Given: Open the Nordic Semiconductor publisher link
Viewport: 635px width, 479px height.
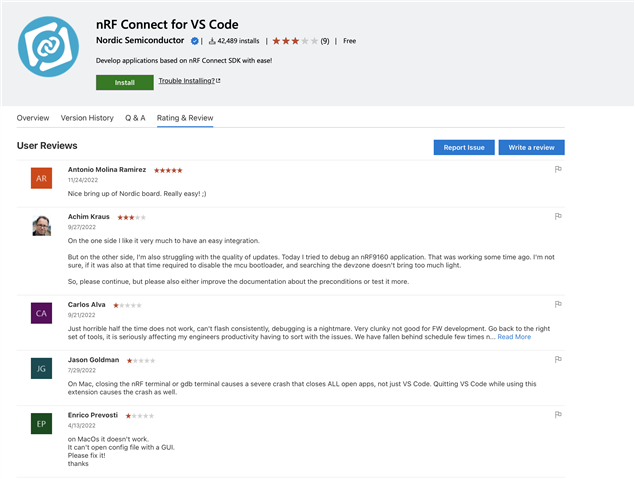Looking at the screenshot, I should pos(140,40).
